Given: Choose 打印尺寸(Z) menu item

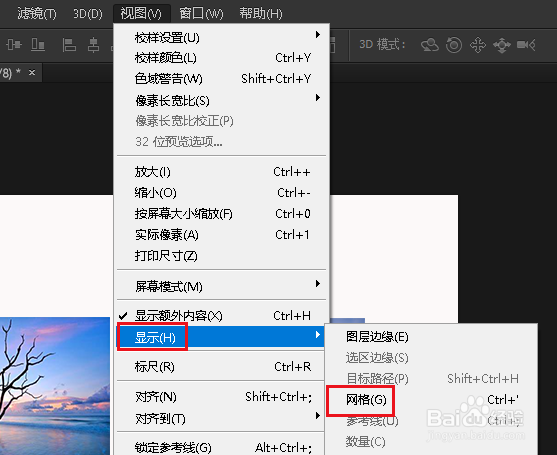Looking at the screenshot, I should coord(222,255).
